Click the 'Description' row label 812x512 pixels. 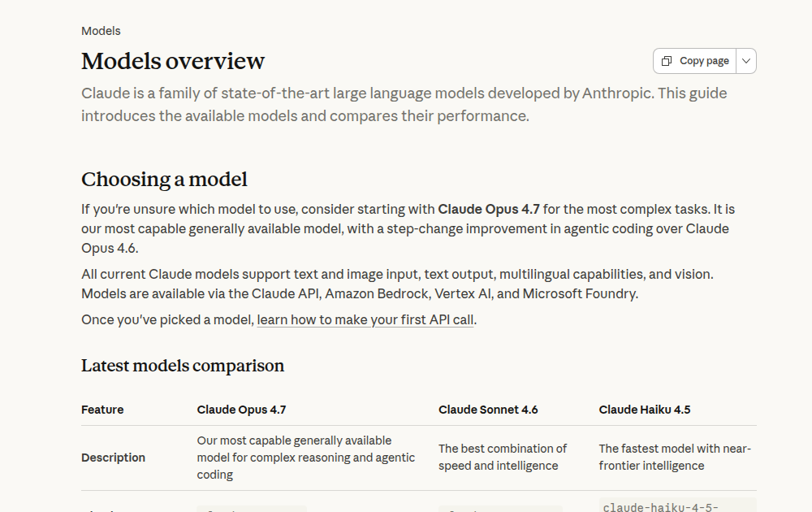coord(114,458)
